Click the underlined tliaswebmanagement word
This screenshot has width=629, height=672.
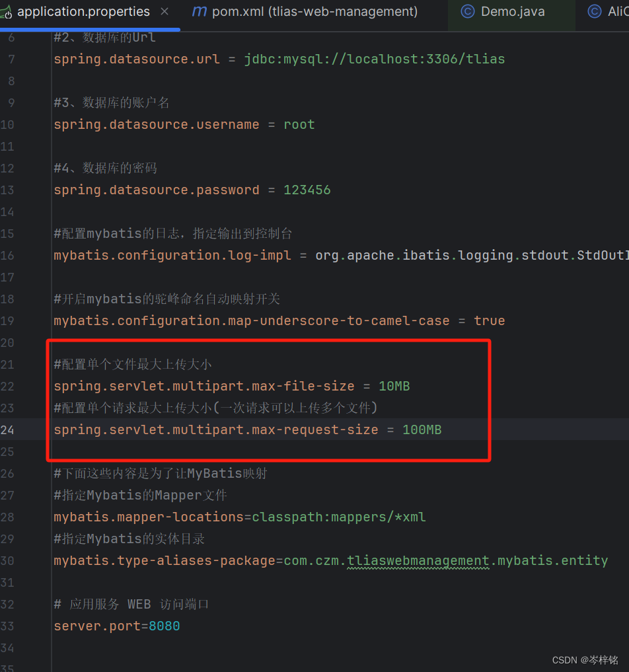click(x=418, y=561)
